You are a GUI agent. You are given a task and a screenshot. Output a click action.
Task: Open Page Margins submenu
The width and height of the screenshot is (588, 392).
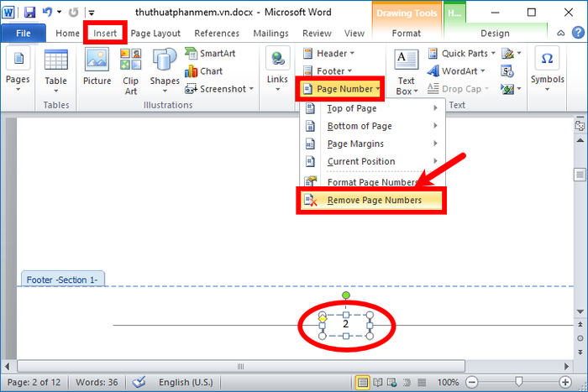point(372,144)
